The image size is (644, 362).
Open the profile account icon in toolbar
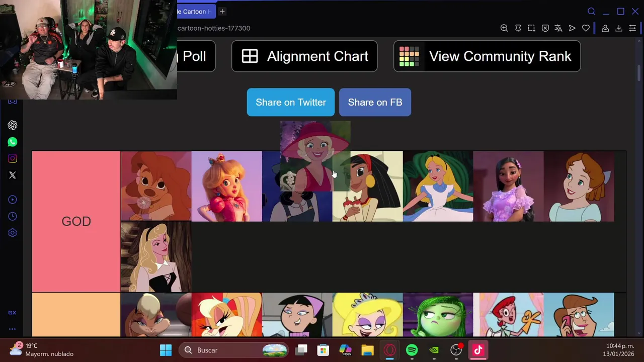pyautogui.click(x=605, y=28)
